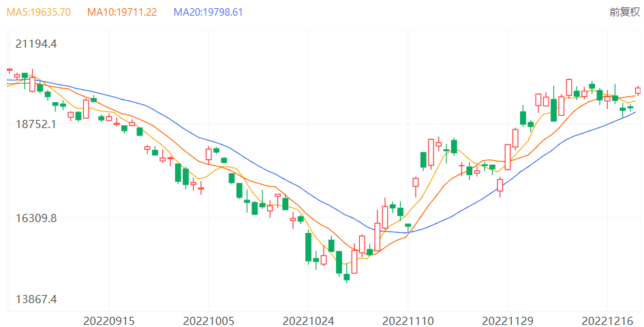Screen dimensions: 644x327
Task: Click the 20221024 date label
Action: pyautogui.click(x=309, y=321)
